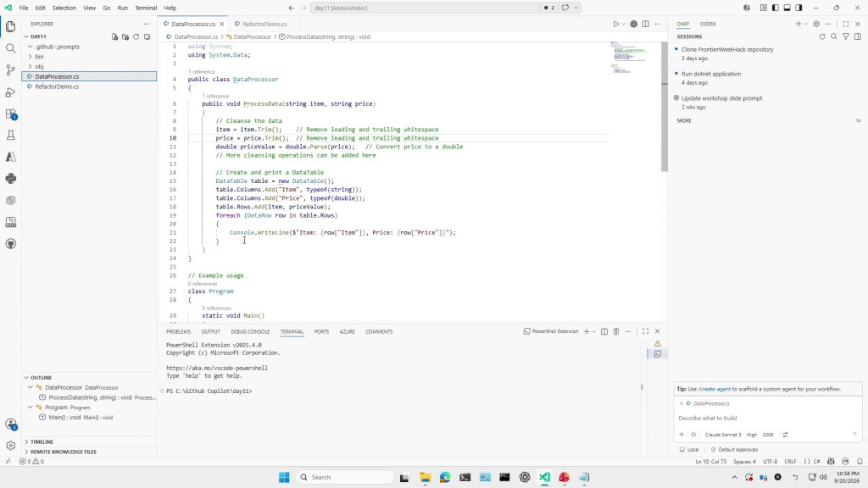
Task: Refresh the chat sessions list
Action: click(x=822, y=36)
